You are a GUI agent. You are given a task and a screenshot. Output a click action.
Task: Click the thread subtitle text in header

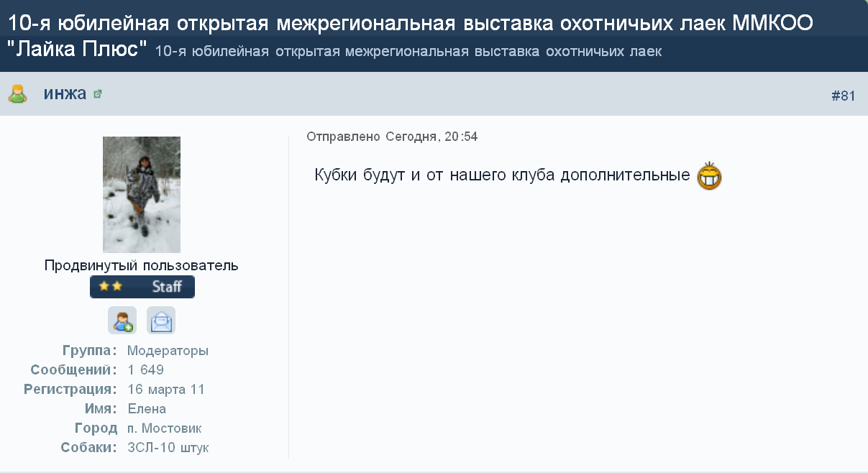(x=408, y=52)
